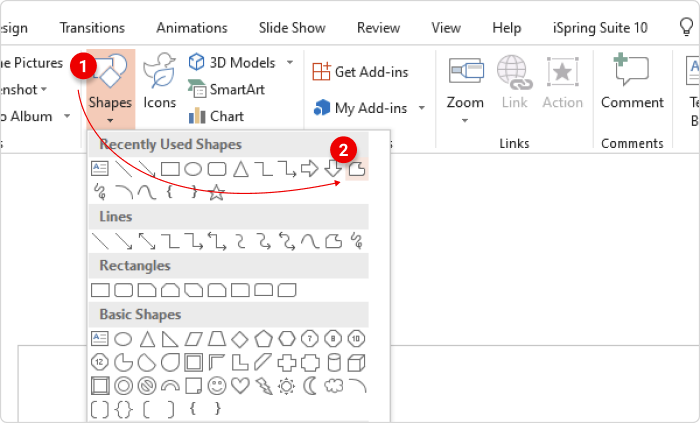Select Text Box in Recently Used Shapes
This screenshot has width=700, height=423.
(x=100, y=169)
